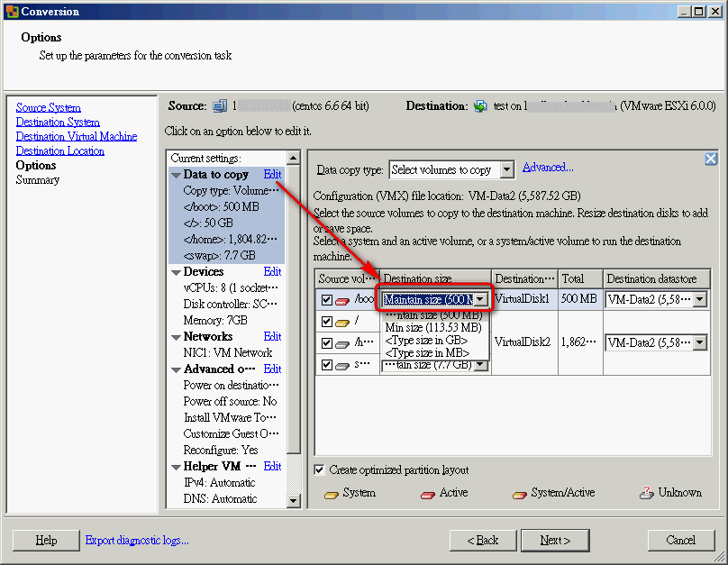Click the gray volume icon for /h…
This screenshot has width=728, height=565.
pyautogui.click(x=342, y=344)
